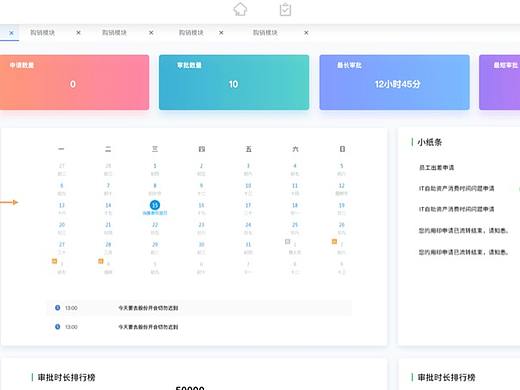Close the active underlined tab
The height and width of the screenshot is (390, 520).
click(11, 33)
